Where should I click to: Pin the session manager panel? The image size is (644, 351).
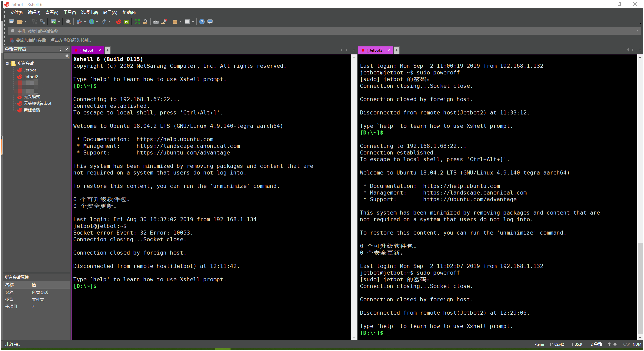pyautogui.click(x=60, y=49)
